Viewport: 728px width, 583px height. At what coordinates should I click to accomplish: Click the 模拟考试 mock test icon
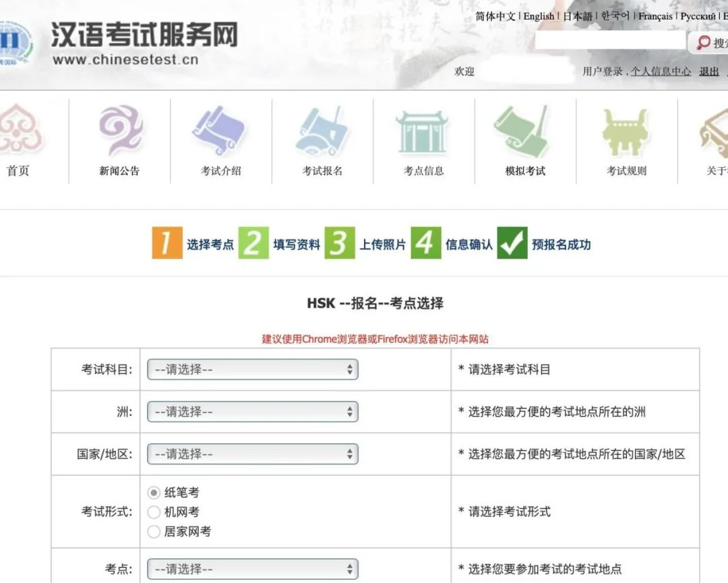pos(525,131)
